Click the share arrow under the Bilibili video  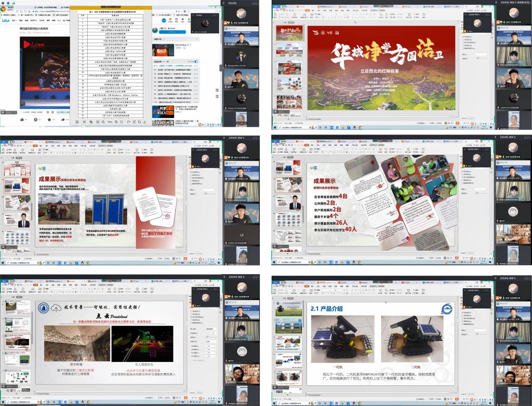pos(64,120)
